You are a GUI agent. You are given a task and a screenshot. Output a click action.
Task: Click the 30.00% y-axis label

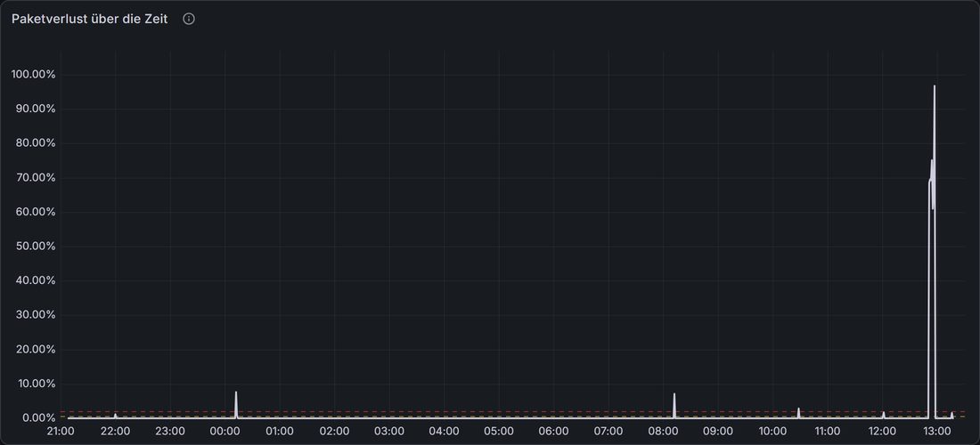click(x=36, y=315)
